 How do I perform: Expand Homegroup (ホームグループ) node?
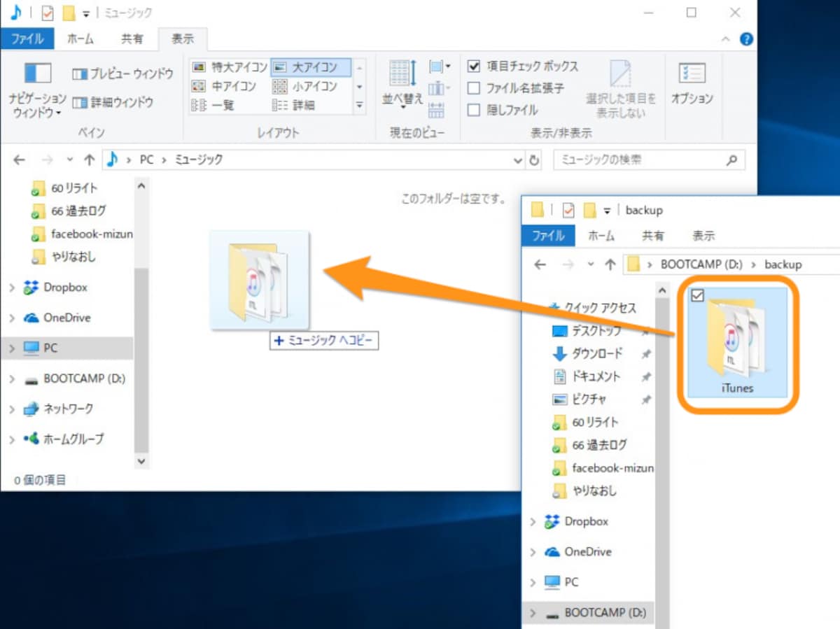coord(11,439)
